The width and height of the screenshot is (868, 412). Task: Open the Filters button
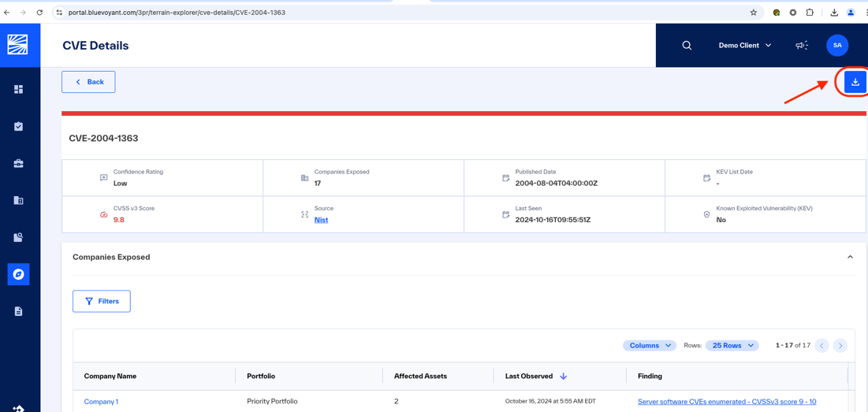(102, 302)
